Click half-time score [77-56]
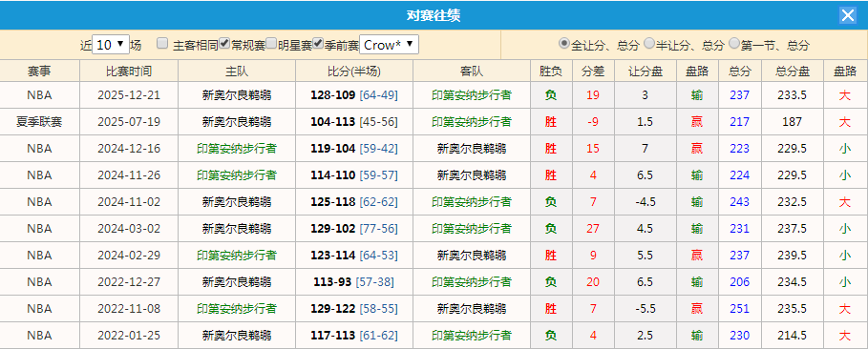Viewport: 868px width, 349px height. coord(379,229)
